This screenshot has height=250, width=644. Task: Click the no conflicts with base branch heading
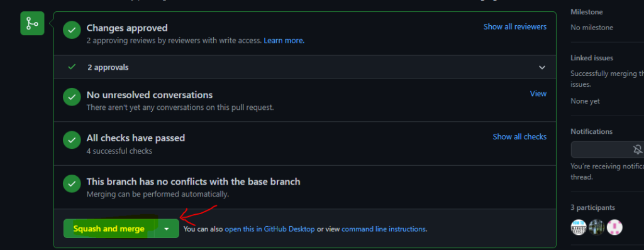(193, 182)
